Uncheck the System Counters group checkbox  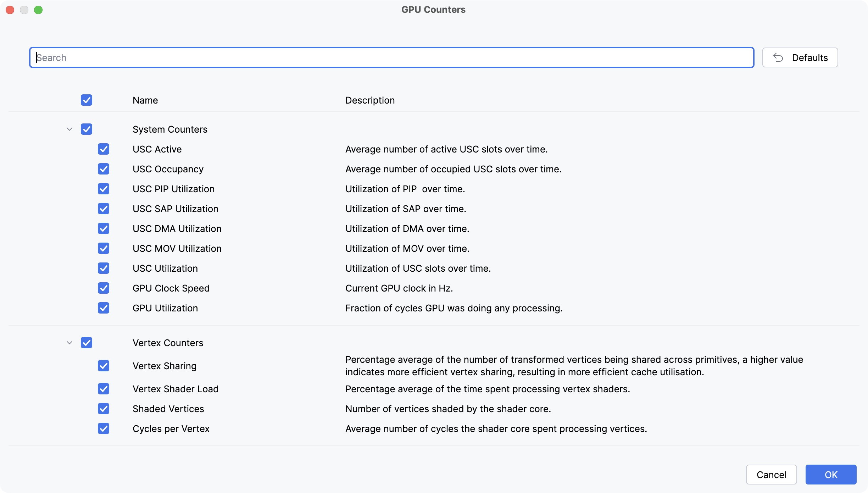pyautogui.click(x=87, y=129)
